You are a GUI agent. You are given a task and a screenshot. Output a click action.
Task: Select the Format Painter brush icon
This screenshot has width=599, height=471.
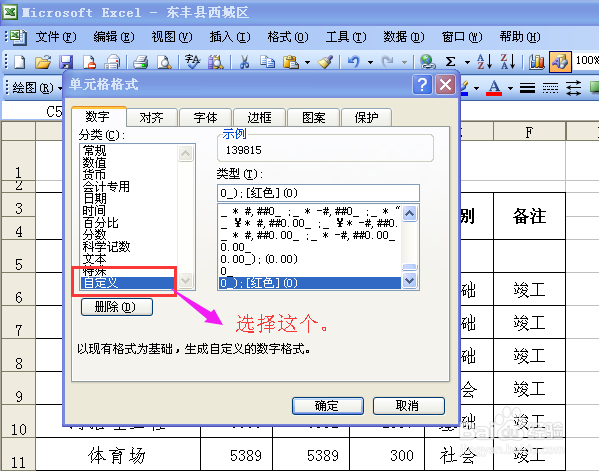[325, 62]
